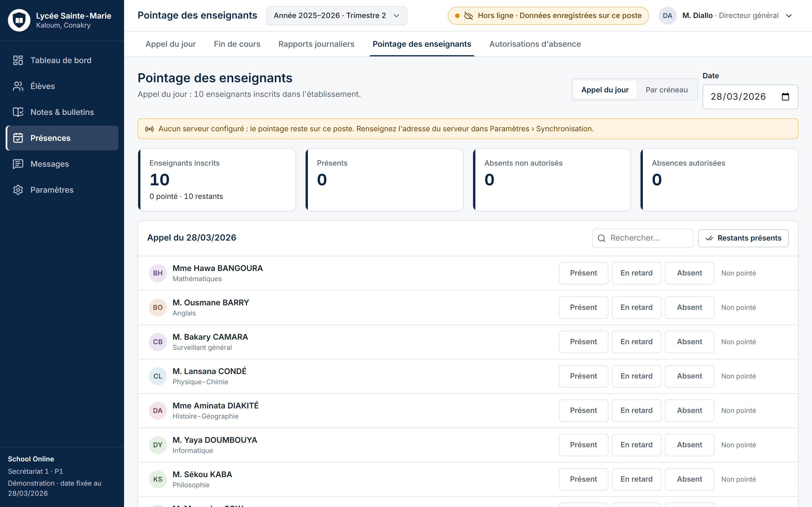Open the Autorisations d'absence tab
812x507 pixels.
[535, 44]
